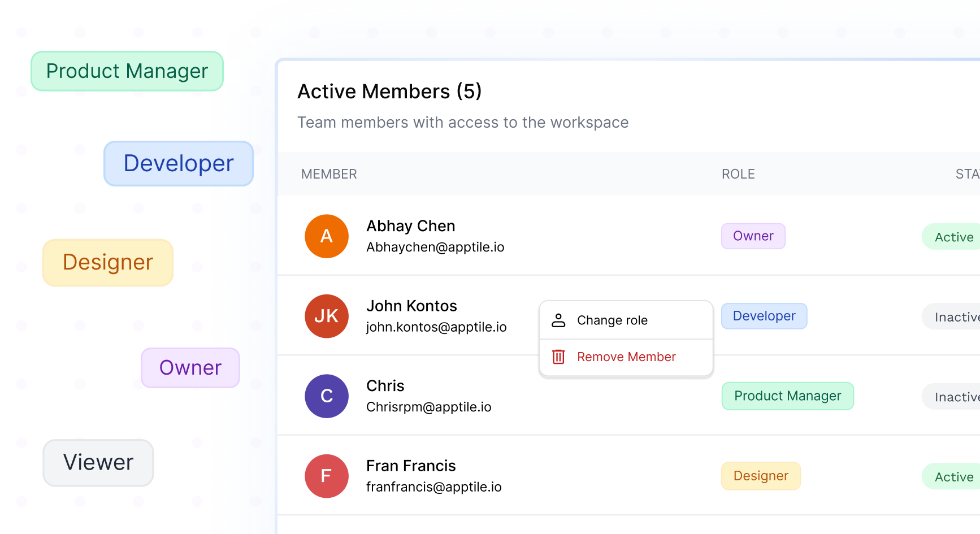
Task: Click the email franfrancis@apptile.io
Action: [x=434, y=487]
